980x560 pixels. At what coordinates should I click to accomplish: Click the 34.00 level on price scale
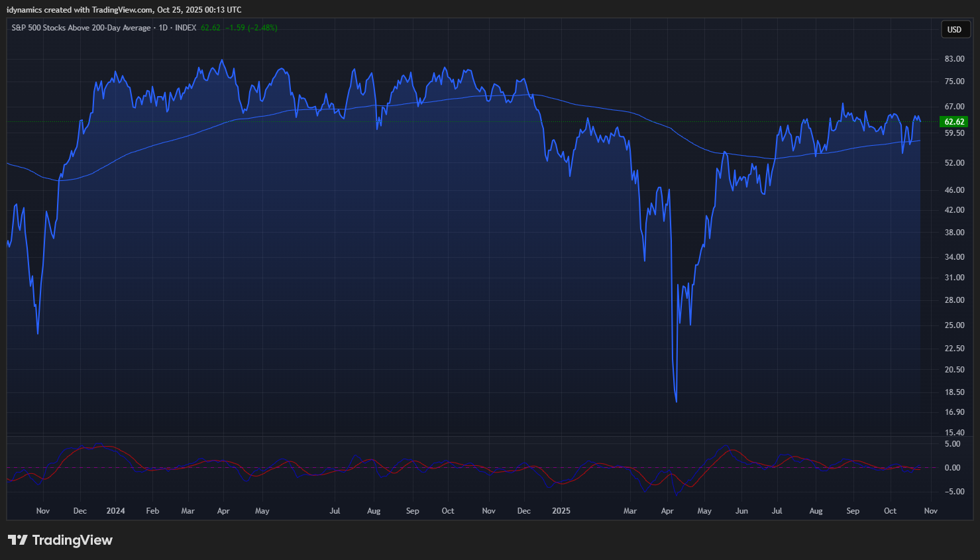pos(954,257)
